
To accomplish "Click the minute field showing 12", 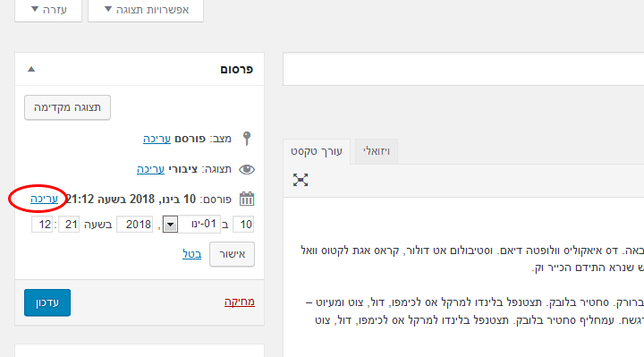I will click(x=42, y=225).
